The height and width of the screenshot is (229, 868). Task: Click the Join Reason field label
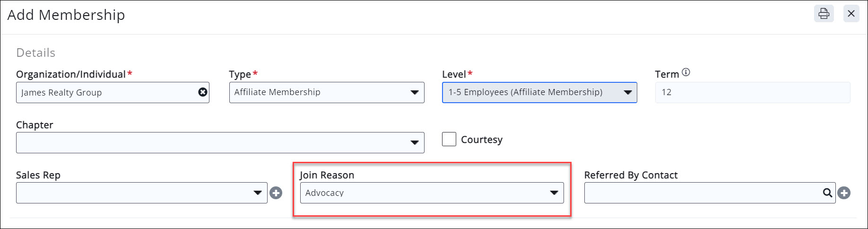pyautogui.click(x=327, y=175)
